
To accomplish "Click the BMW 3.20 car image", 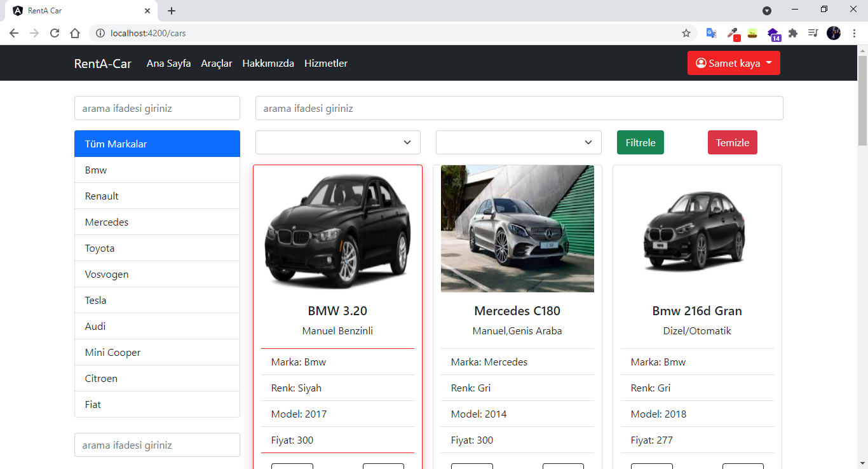I will pyautogui.click(x=337, y=229).
